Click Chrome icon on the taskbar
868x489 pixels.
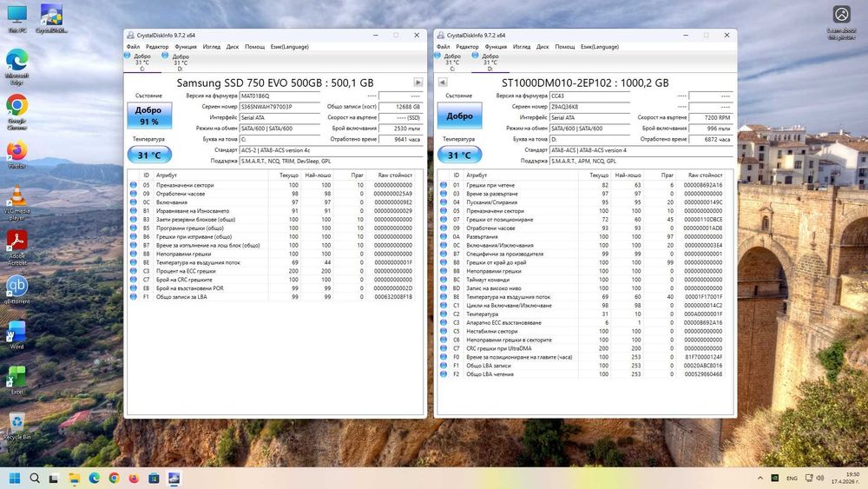(114, 479)
